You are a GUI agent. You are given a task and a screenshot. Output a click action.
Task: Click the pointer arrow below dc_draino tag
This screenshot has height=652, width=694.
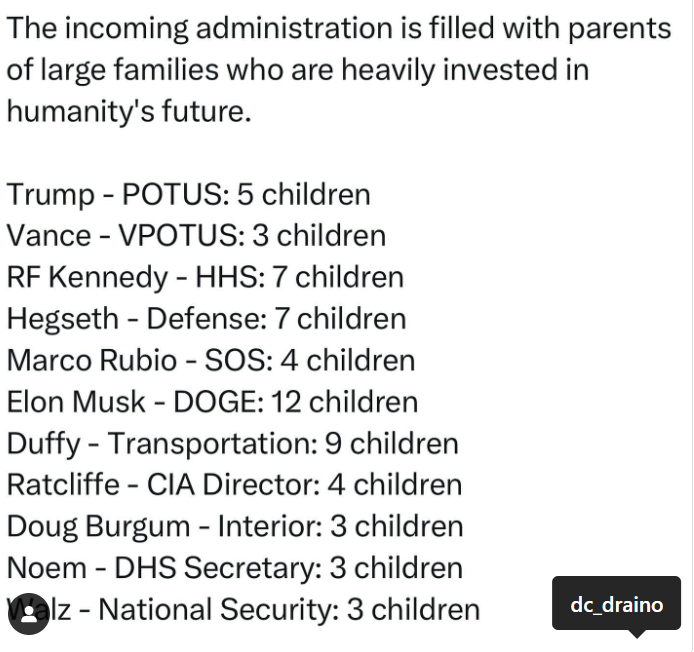point(636,634)
